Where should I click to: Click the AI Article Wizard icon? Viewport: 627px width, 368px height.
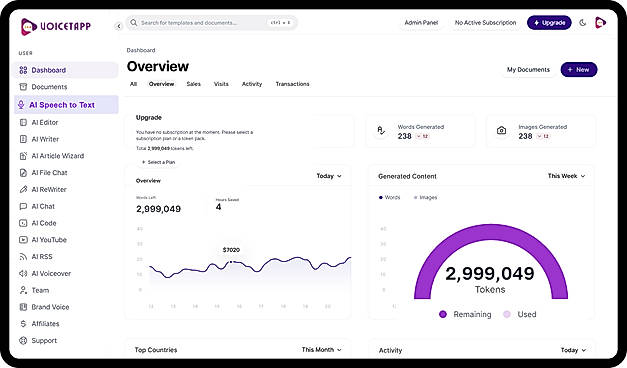(23, 156)
